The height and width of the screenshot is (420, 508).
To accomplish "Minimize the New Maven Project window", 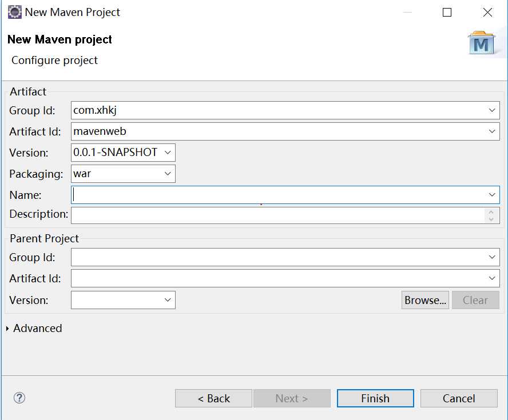I will pos(407,13).
